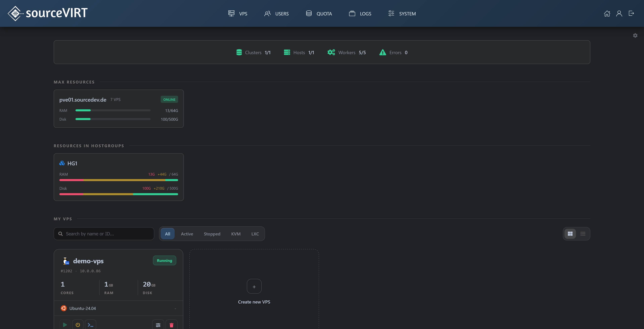
Task: Open the user profile icon
Action: (x=619, y=14)
